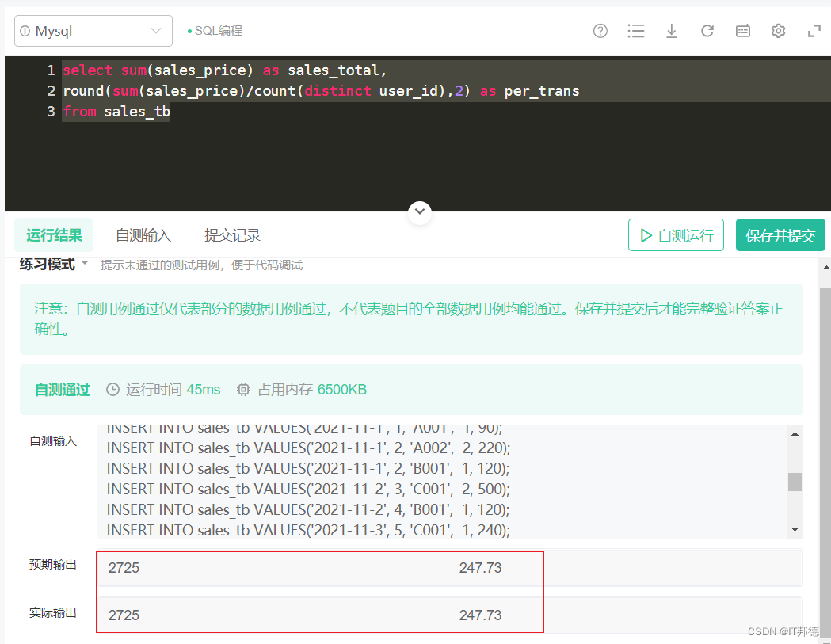Switch to the 运行结果 tab
The height and width of the screenshot is (644, 831).
tap(54, 235)
